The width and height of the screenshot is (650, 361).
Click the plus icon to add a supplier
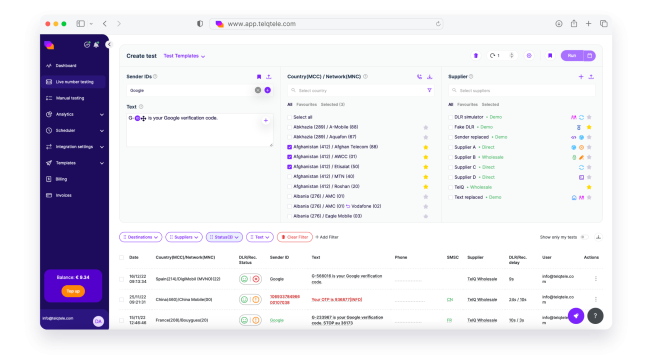(581, 77)
